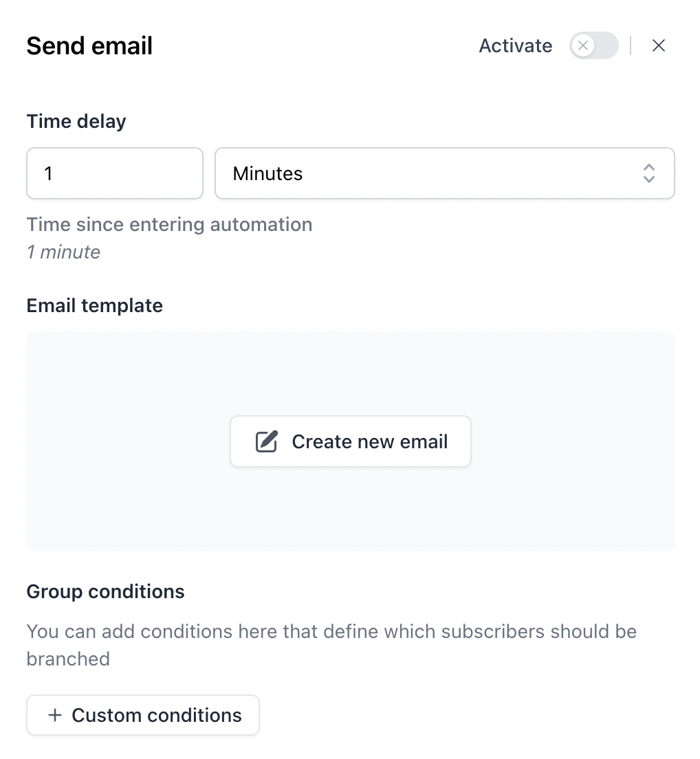
Task: Click the Email template section label
Action: (95, 305)
